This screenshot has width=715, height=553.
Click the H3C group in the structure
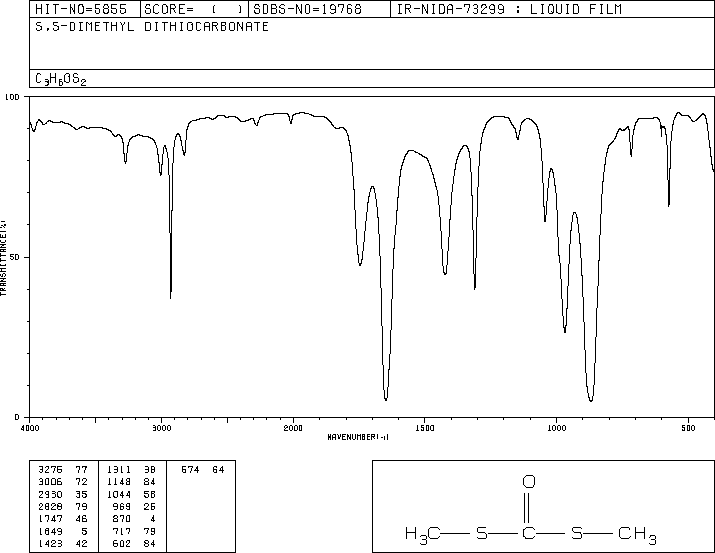pyautogui.click(x=423, y=534)
